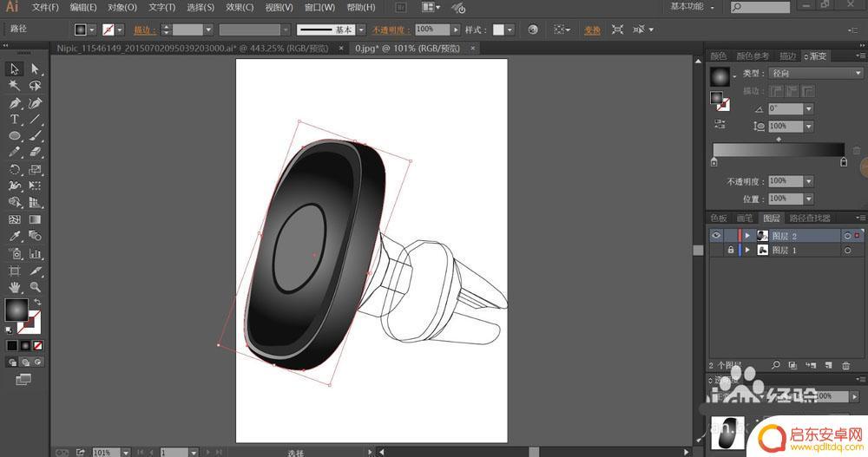Screen dimensions: 868x457
Task: Select the Artboard tool
Action: [15, 271]
